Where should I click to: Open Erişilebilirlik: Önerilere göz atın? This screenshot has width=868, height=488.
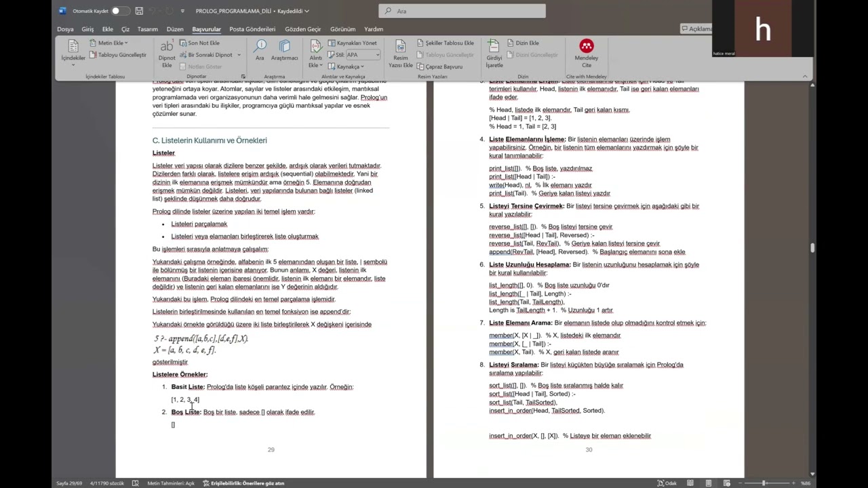pos(243,483)
